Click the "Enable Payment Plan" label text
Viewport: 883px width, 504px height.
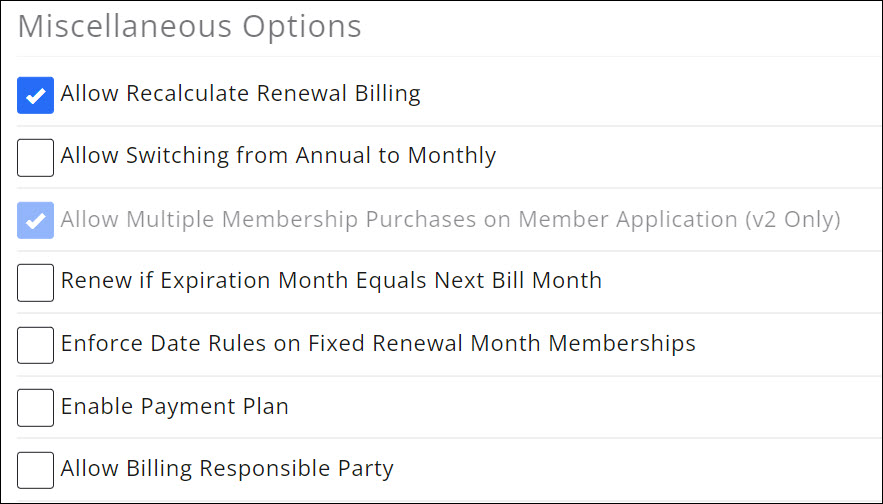174,406
